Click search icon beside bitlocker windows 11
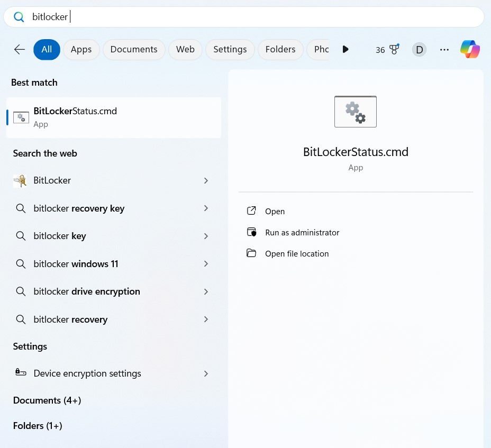This screenshot has width=491, height=448. tap(21, 263)
